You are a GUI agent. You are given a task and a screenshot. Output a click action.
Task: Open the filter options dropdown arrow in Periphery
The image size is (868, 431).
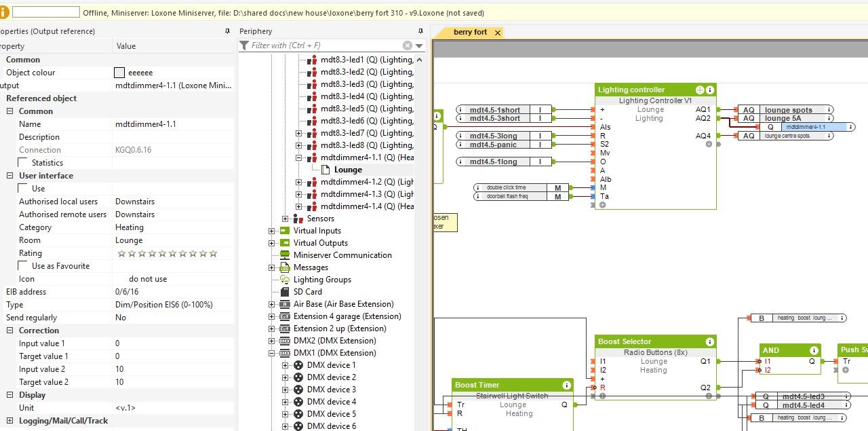point(419,45)
